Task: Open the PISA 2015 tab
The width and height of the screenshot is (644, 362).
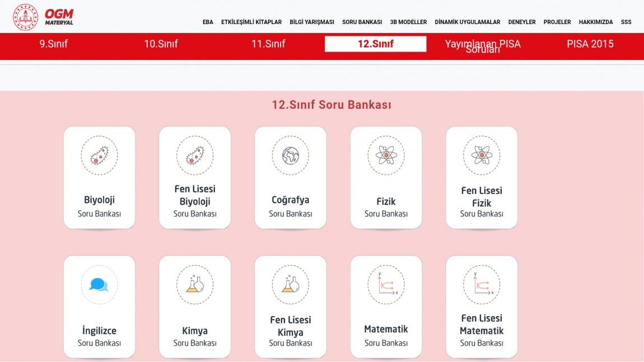Action: [x=590, y=44]
